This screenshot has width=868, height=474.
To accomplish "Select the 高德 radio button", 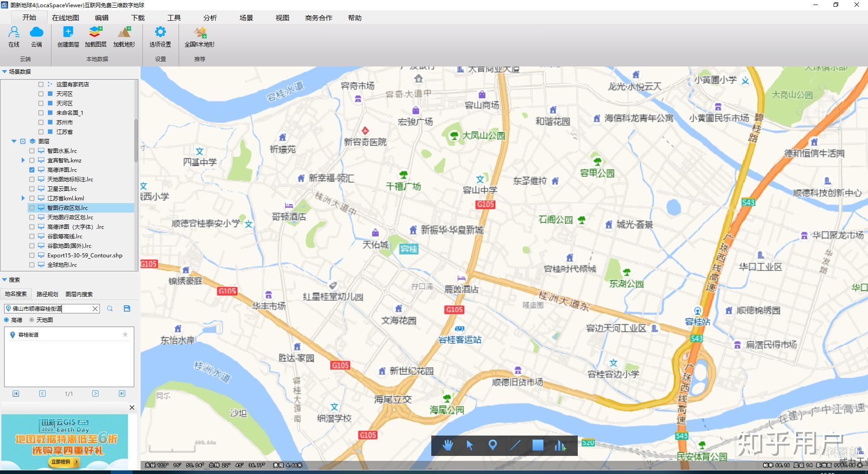I will pos(6,320).
